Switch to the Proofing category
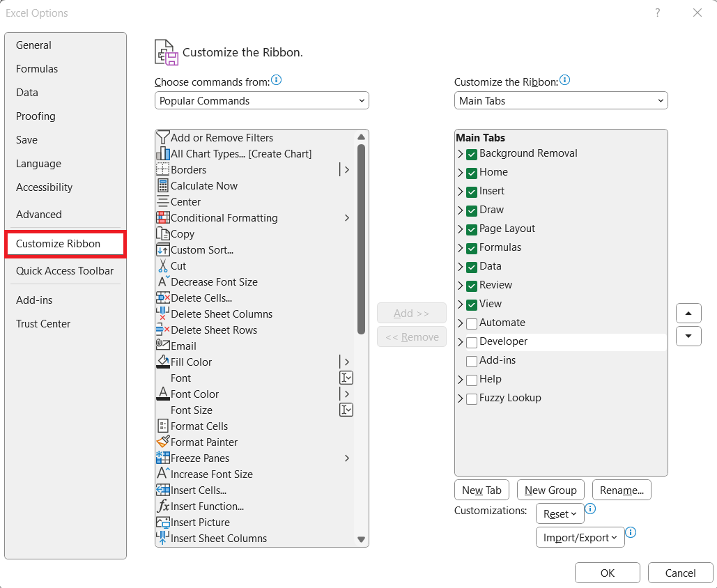Screen dimensions: 717x588 click(x=65, y=116)
